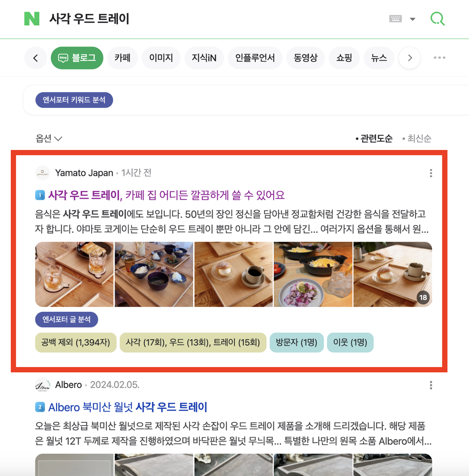Open Albero post options menu
The image size is (469, 476).
[431, 385]
